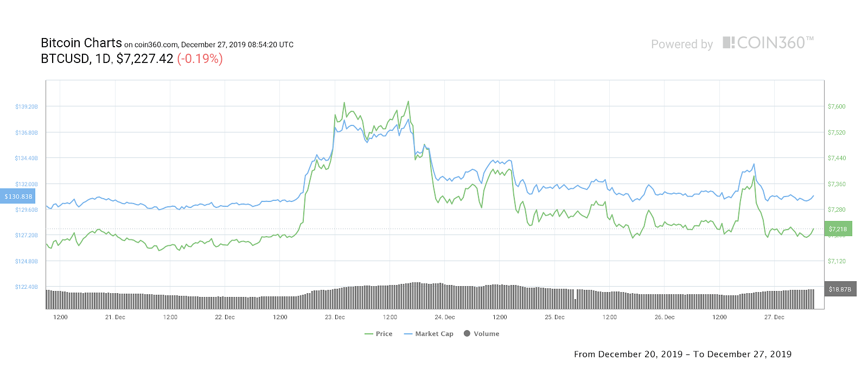Click the $122.40B market cap axis label
This screenshot has width=868, height=380.
click(x=27, y=287)
